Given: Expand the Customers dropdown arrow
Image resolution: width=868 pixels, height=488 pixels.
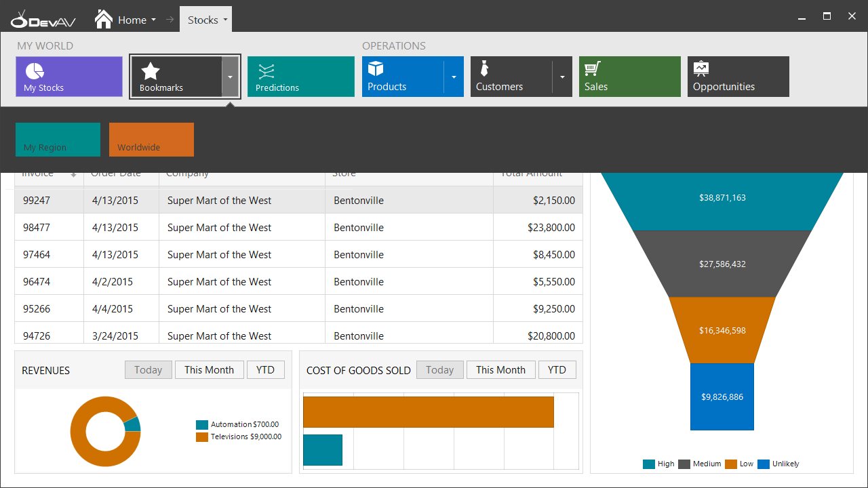Looking at the screenshot, I should tap(562, 77).
